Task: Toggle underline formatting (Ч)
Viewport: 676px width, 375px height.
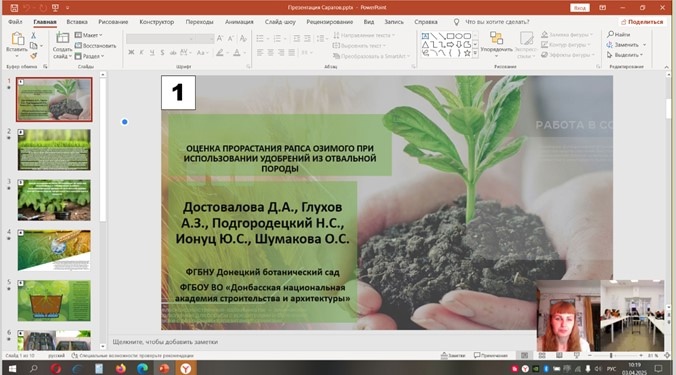Action: click(x=152, y=53)
